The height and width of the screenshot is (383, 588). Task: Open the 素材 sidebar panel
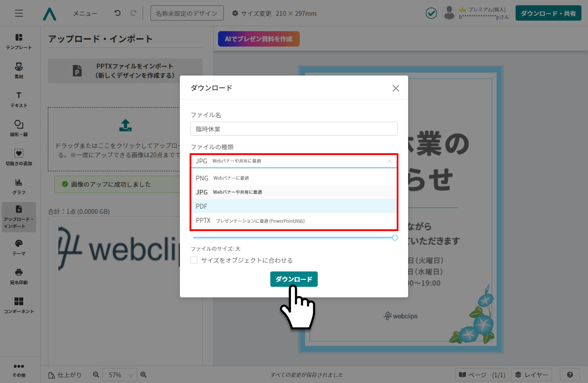[19, 70]
